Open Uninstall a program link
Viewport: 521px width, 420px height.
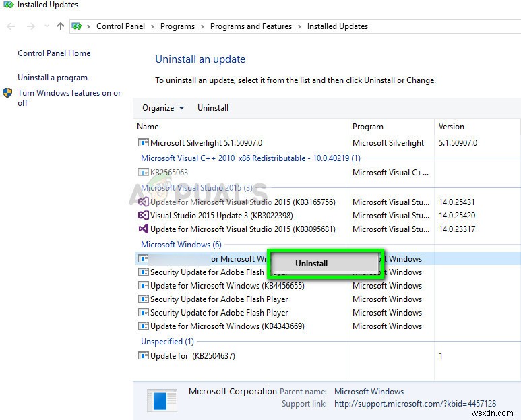click(x=53, y=78)
